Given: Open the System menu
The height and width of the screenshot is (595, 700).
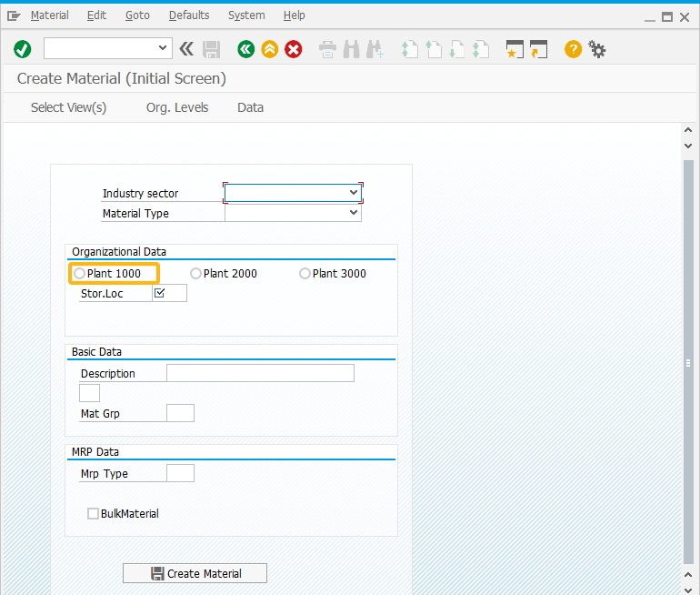Looking at the screenshot, I should coord(246,15).
